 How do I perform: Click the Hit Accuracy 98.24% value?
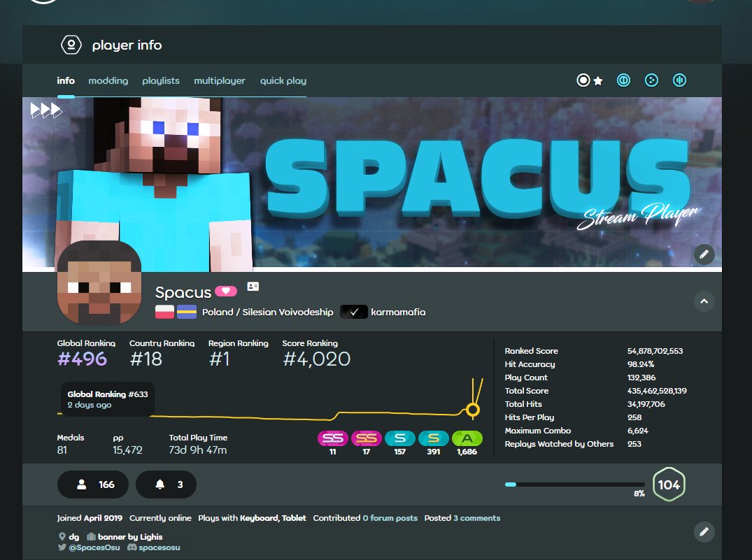coord(641,364)
